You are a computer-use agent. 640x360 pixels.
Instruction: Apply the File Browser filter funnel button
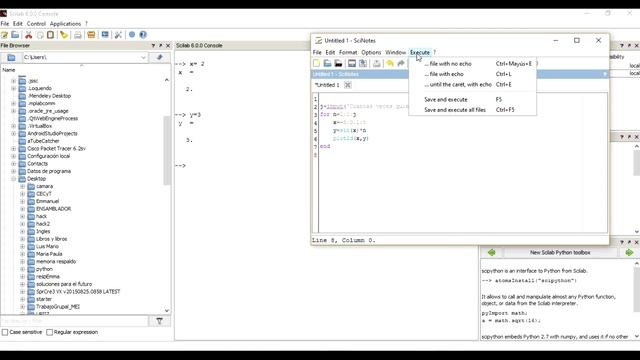click(160, 321)
